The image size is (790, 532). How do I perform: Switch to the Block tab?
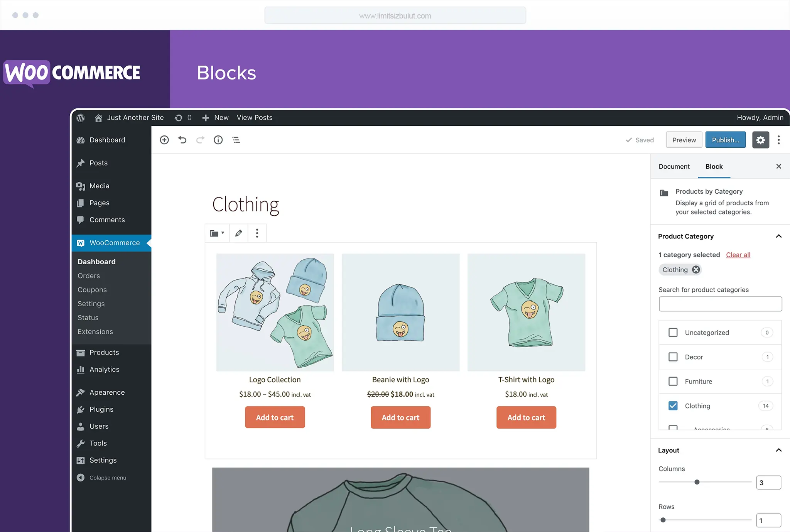714,166
